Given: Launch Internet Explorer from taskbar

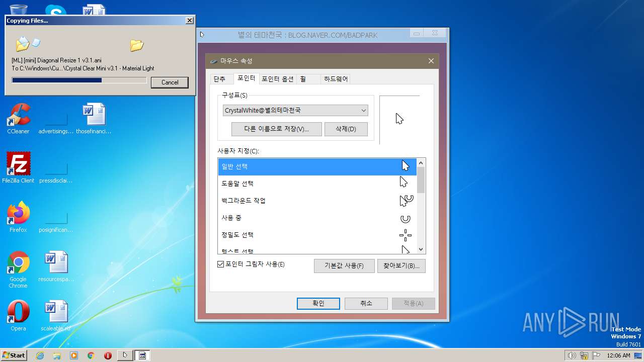Looking at the screenshot, I should click(x=40, y=355).
